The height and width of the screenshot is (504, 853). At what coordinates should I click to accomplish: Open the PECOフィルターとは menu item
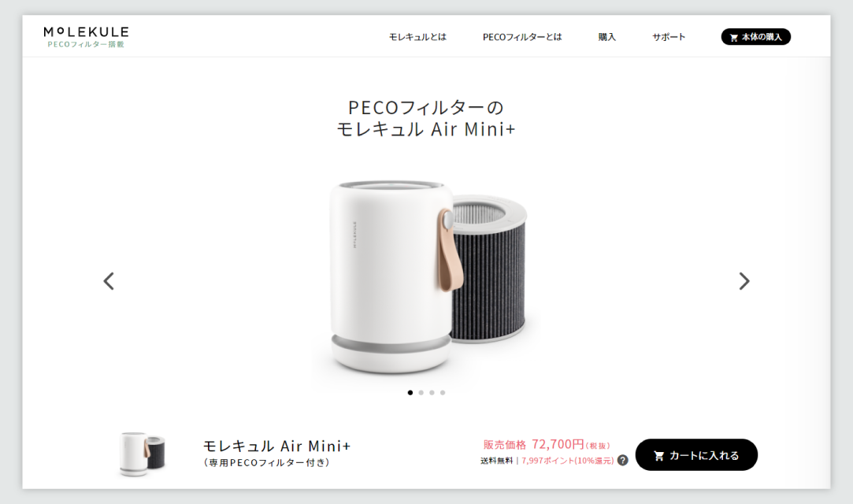522,37
